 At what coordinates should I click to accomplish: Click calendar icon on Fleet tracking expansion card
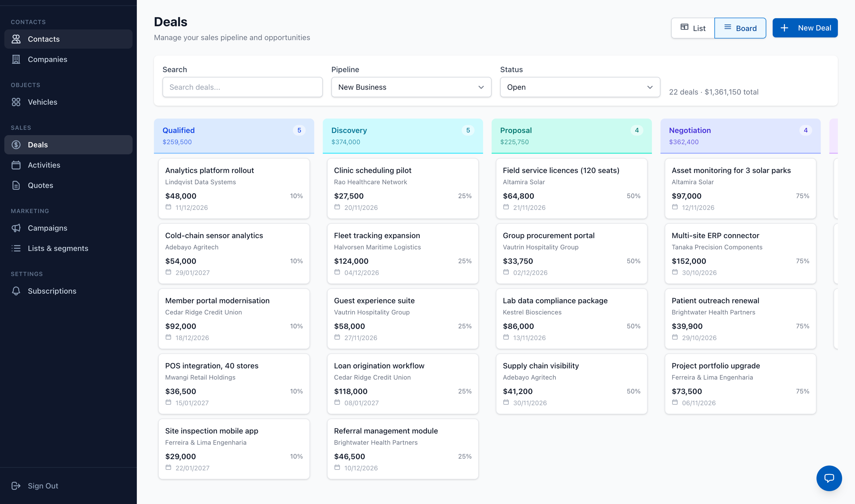(x=337, y=272)
